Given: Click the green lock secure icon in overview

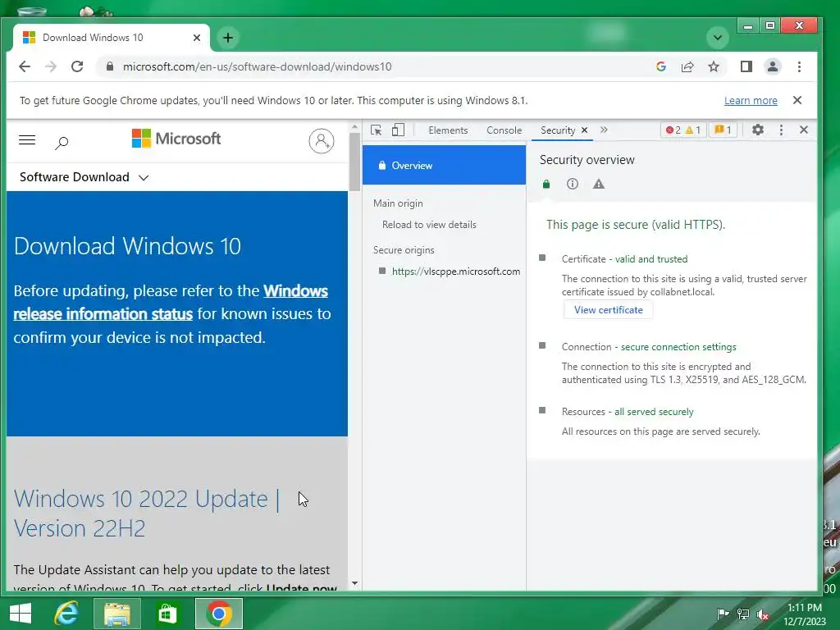Looking at the screenshot, I should click(x=546, y=185).
